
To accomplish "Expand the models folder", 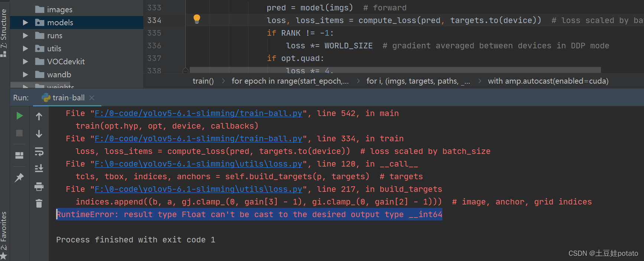I will click(25, 23).
